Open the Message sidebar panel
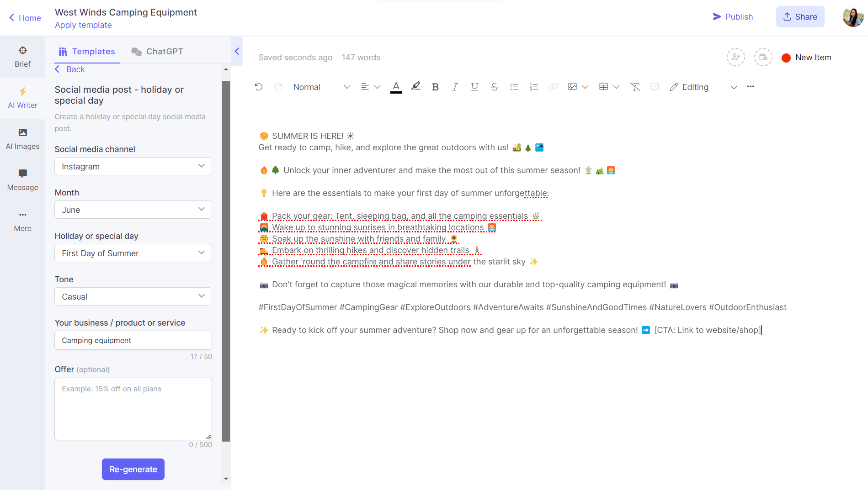The height and width of the screenshot is (490, 868). 22,180
